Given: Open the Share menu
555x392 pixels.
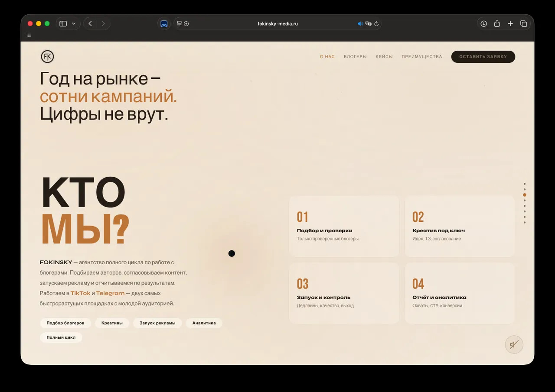Looking at the screenshot, I should (497, 24).
